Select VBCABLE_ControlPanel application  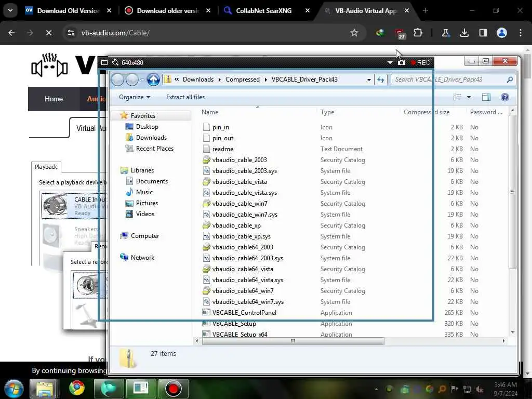[x=244, y=312]
